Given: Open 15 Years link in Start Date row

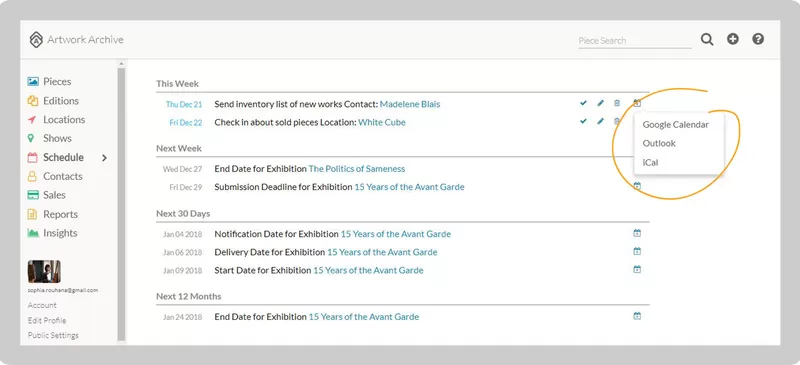Looking at the screenshot, I should coord(368,271).
